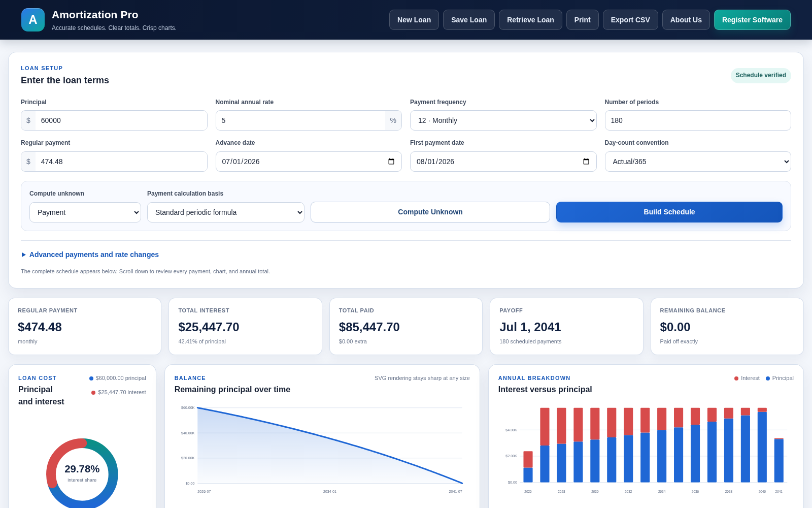Open Compute unknown dropdown
812x508 pixels.
tap(85, 212)
